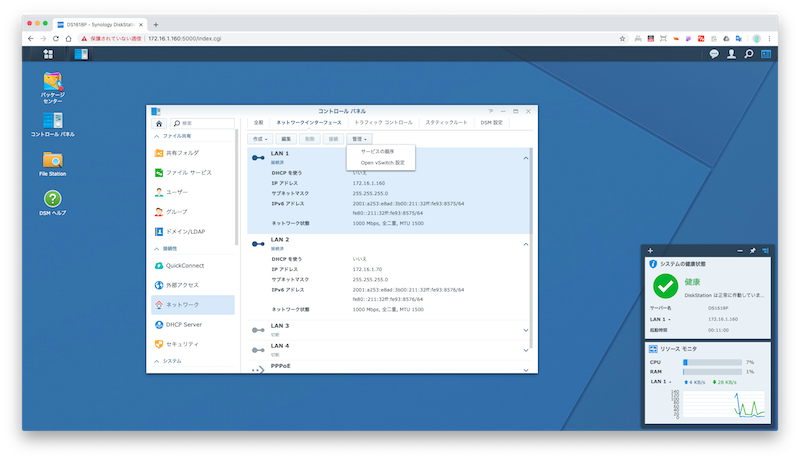Add a widget with the plus icon
The height and width of the screenshot is (460, 800).
click(650, 250)
